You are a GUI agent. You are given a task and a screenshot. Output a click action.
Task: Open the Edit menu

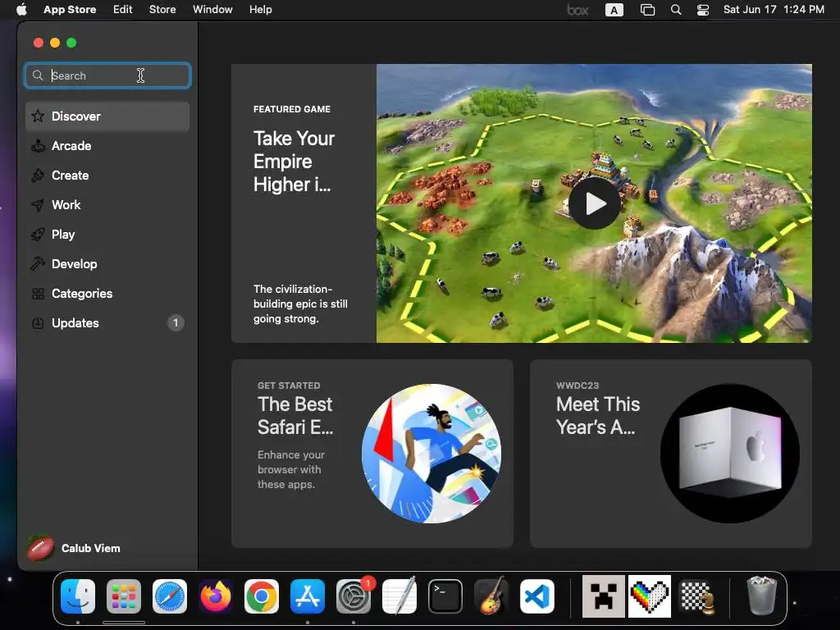[123, 10]
